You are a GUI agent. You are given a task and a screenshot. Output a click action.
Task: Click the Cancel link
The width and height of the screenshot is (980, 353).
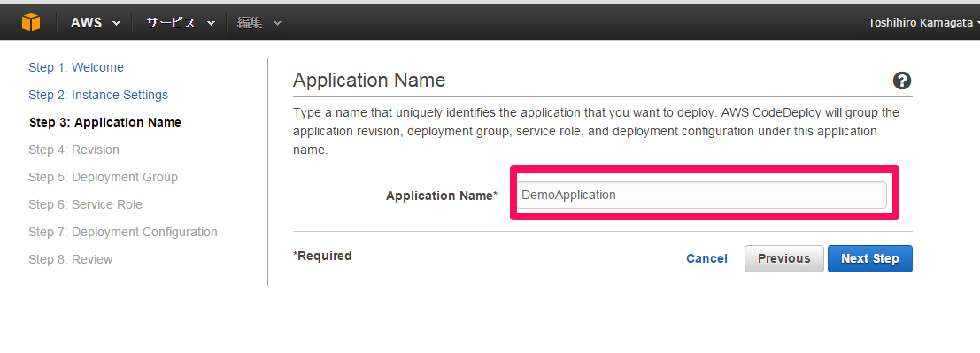pyautogui.click(x=706, y=258)
